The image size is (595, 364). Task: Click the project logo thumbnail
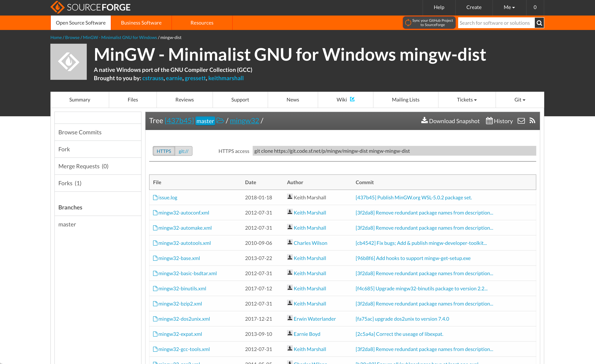click(69, 62)
